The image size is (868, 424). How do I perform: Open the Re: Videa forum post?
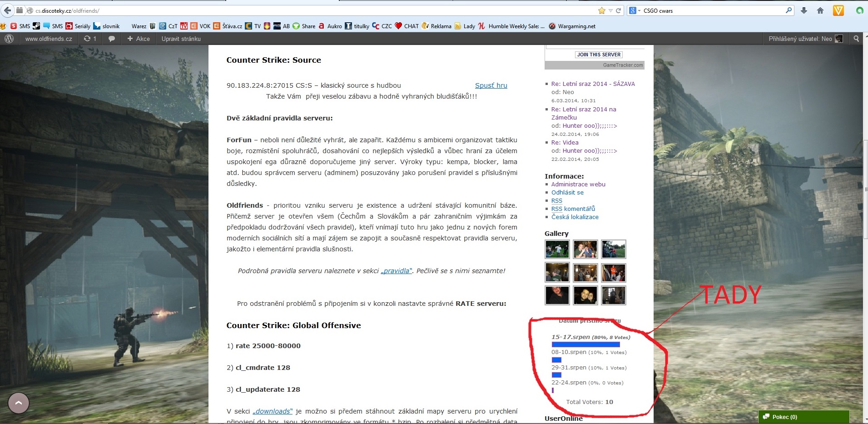[565, 143]
